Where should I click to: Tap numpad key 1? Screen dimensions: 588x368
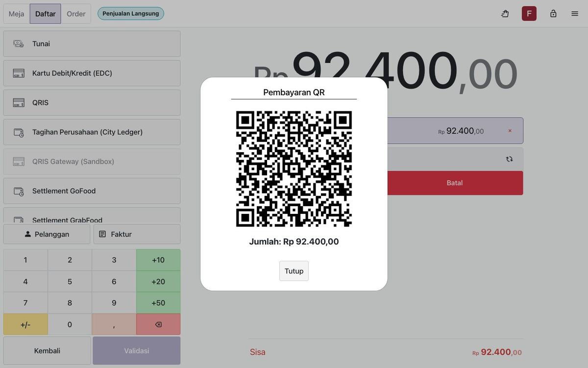click(25, 260)
